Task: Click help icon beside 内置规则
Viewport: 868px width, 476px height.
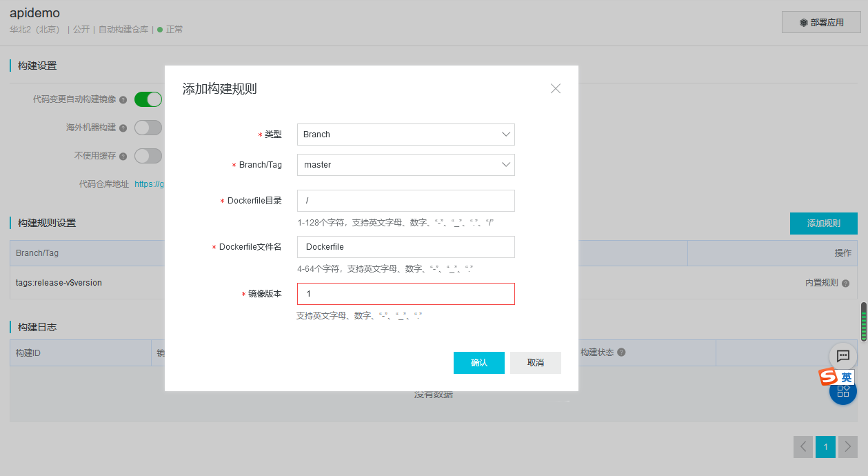Action: click(x=845, y=284)
